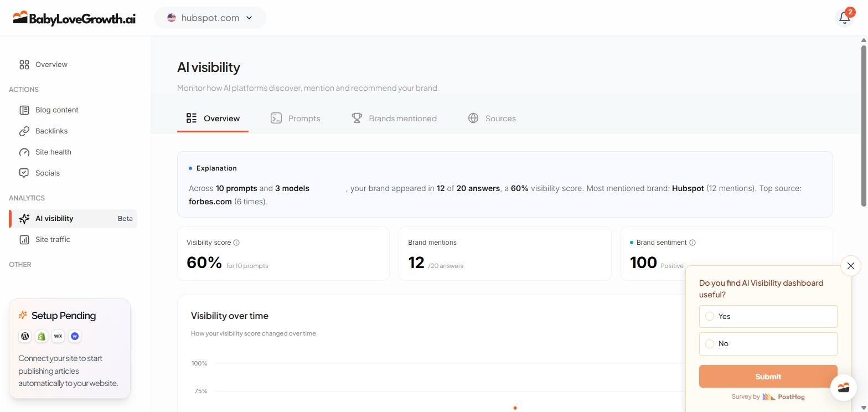Click the Overview tab icon

coord(192,119)
